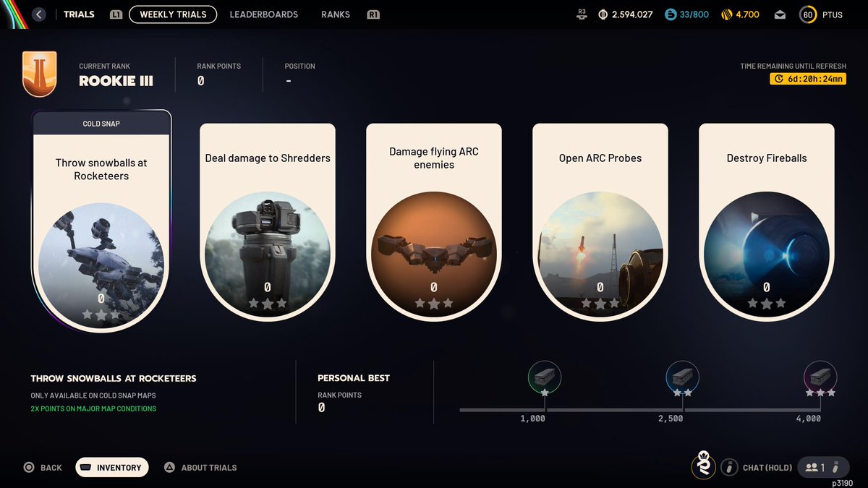Click stars under Deal damage to Shredders

(x=268, y=304)
